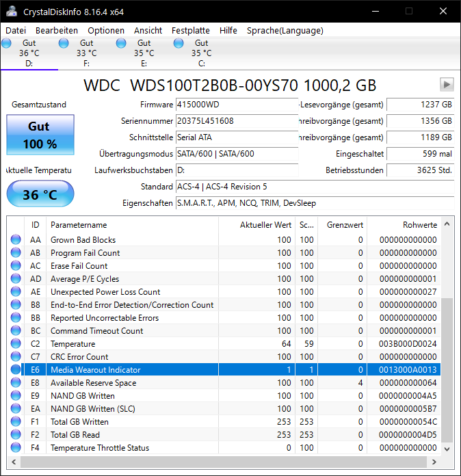The width and height of the screenshot is (461, 476).
Task: Click status icon of CRC Error Count row
Action: click(16, 356)
